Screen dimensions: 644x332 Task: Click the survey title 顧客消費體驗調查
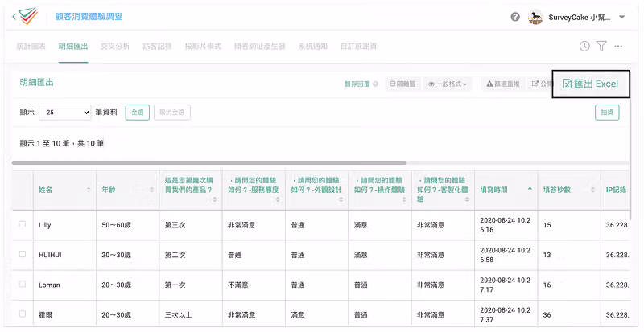89,17
